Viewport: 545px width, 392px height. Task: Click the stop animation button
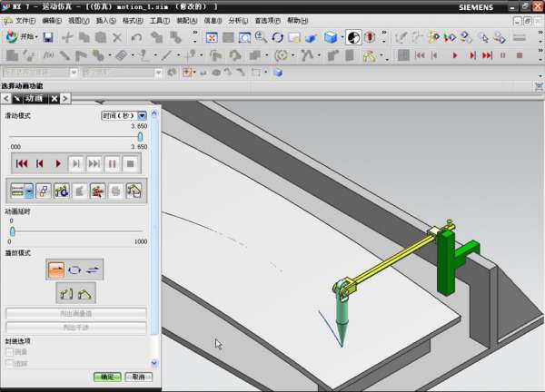click(x=130, y=163)
